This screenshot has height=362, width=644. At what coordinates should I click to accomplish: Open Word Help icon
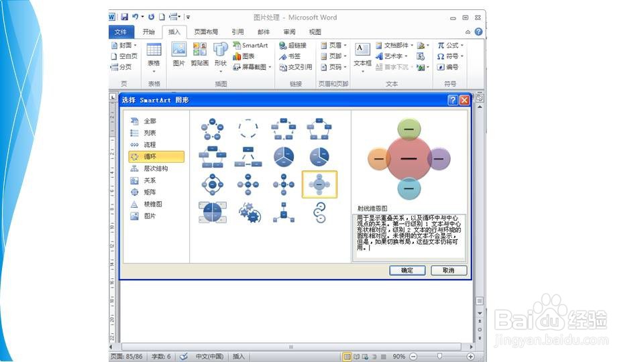478,32
